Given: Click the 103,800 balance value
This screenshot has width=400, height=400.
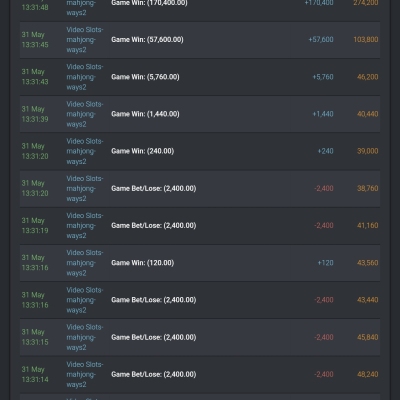Looking at the screenshot, I should coord(366,40).
